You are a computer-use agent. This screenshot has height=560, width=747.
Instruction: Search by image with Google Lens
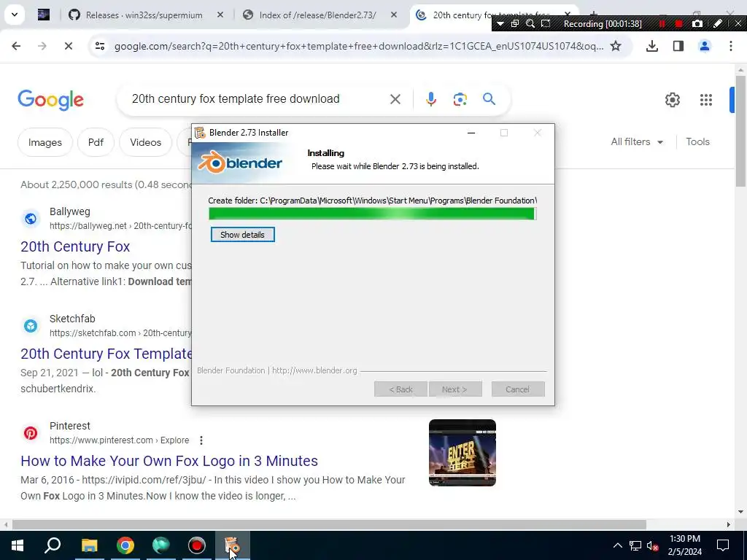pyautogui.click(x=460, y=99)
